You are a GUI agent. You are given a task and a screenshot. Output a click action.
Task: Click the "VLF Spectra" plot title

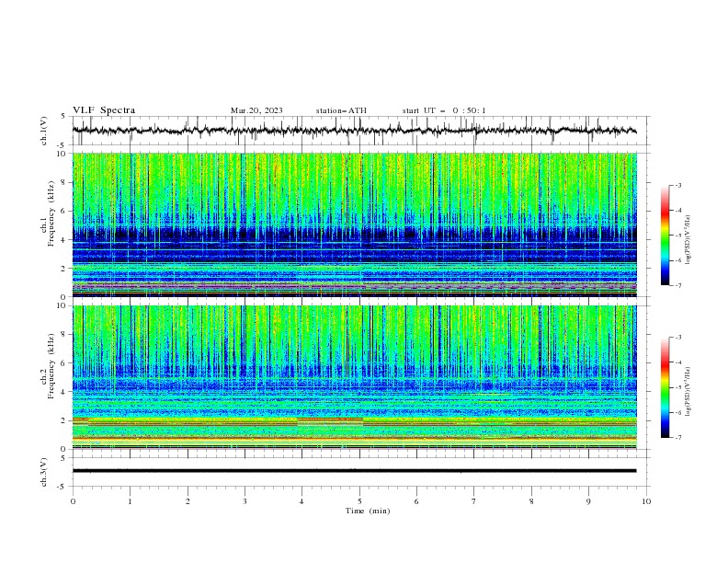pos(104,110)
